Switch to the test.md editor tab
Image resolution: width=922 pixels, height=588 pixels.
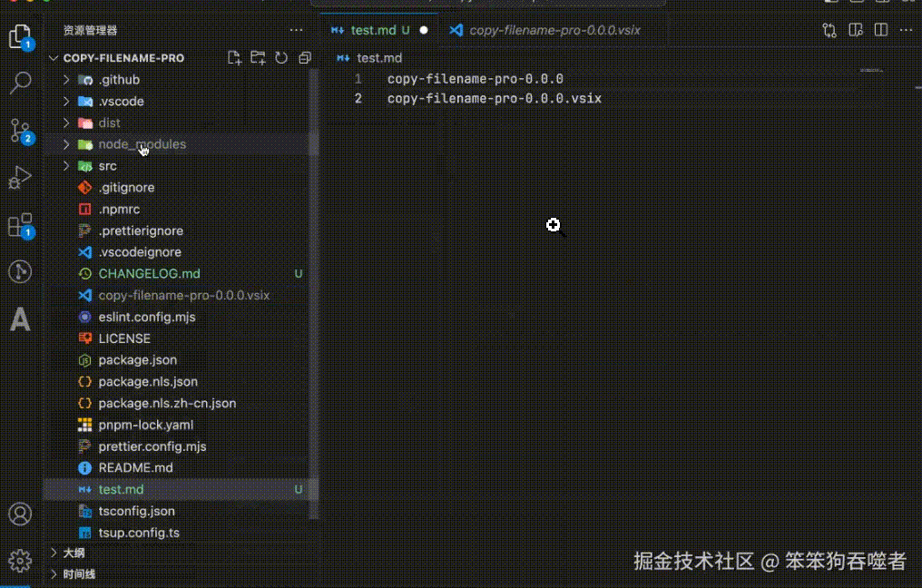(x=380, y=30)
